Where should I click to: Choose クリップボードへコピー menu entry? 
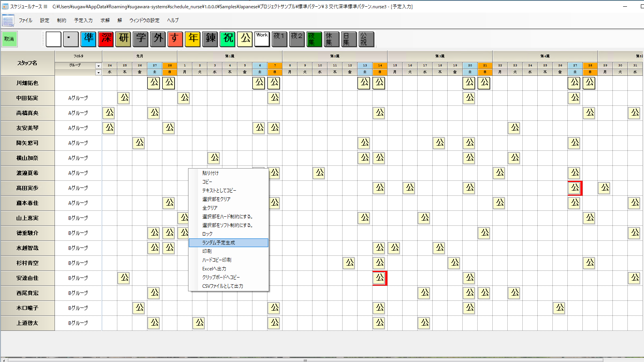point(229,277)
